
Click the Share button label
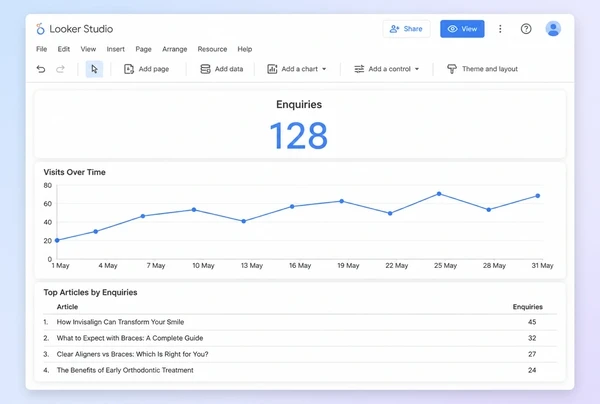(413, 29)
